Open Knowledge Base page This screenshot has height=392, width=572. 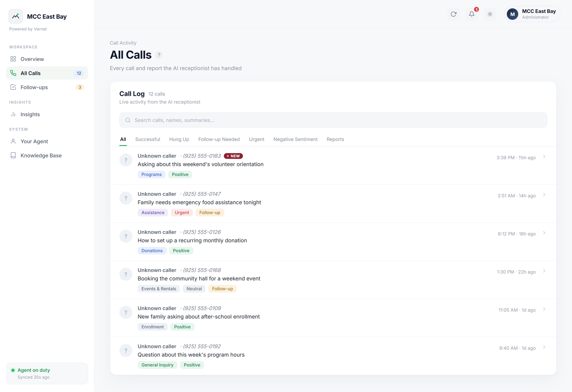[x=47, y=156]
